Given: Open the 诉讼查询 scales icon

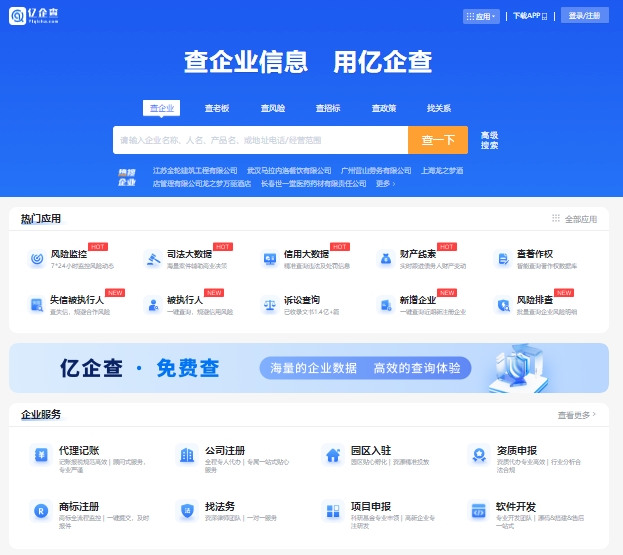Looking at the screenshot, I should point(270,305).
